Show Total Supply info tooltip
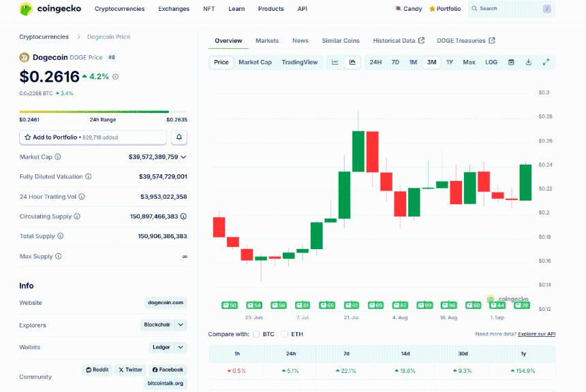This screenshot has width=586, height=392. (60, 236)
